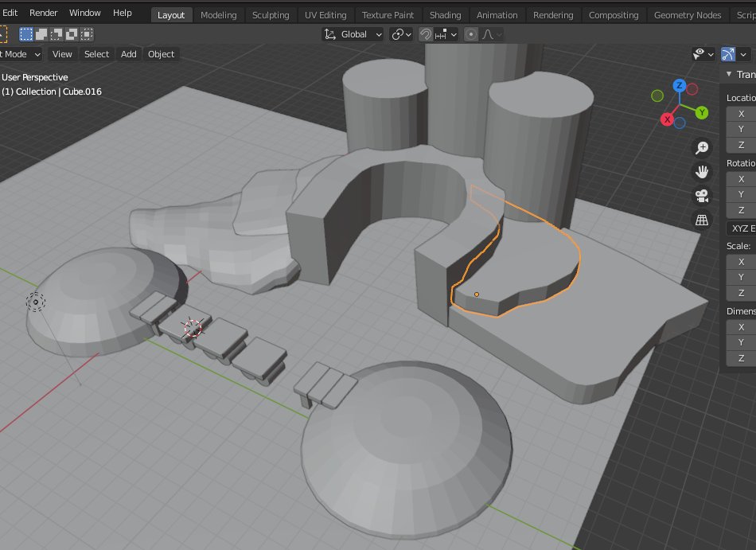The image size is (756, 550).
Task: Click the Dimensions X field
Action: coord(741,327)
